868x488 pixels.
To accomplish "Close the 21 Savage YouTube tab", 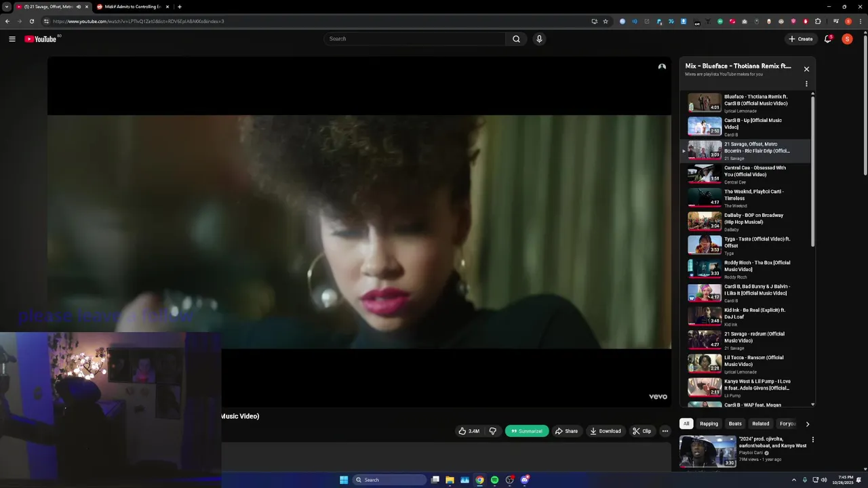I will pyautogui.click(x=86, y=7).
